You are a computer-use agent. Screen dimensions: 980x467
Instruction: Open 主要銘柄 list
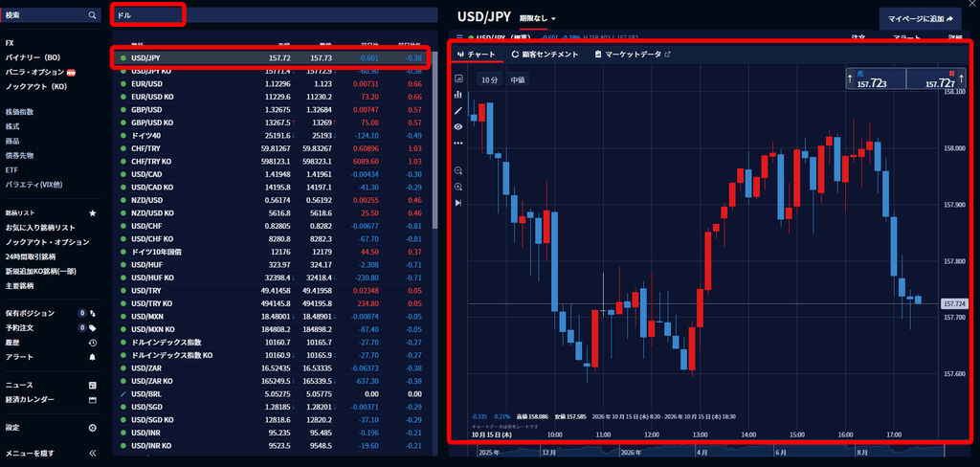pos(19,286)
